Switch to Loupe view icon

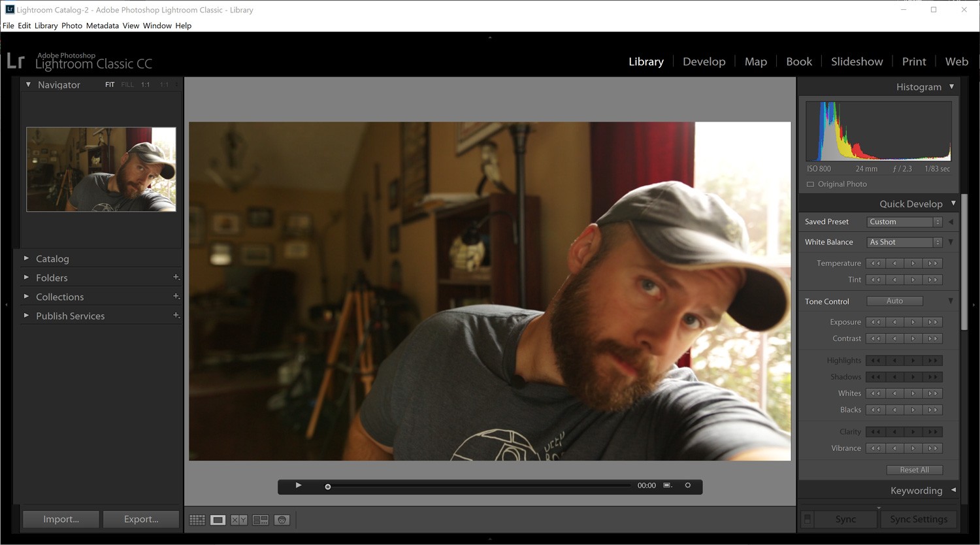[218, 520]
